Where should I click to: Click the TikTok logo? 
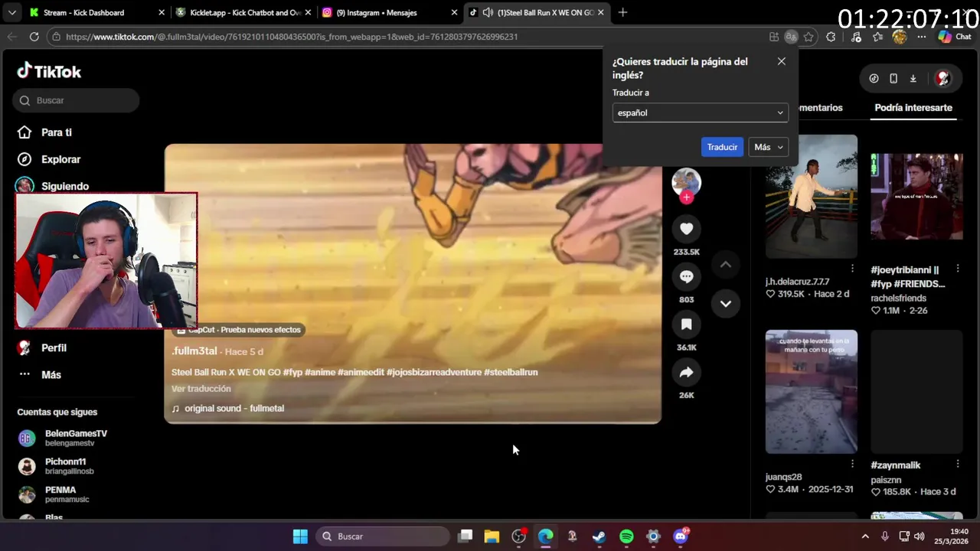pyautogui.click(x=49, y=71)
